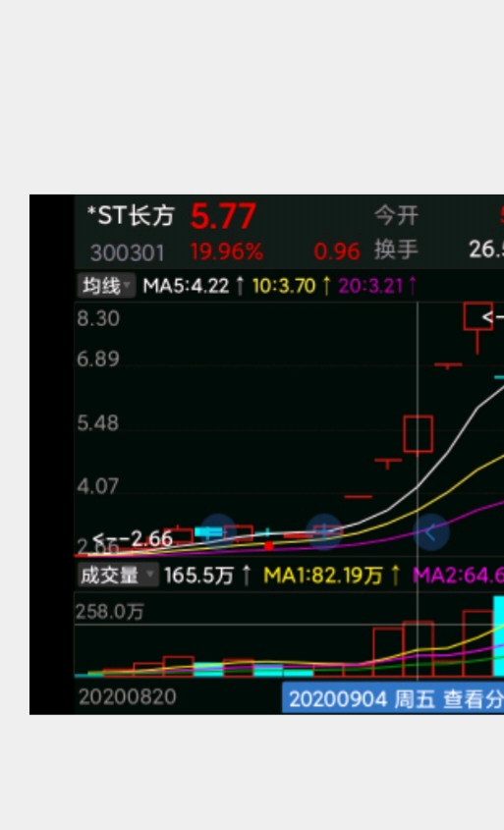Click the percent change 19.96%
Image resolution: width=504 pixels, height=830 pixels.
click(x=227, y=252)
